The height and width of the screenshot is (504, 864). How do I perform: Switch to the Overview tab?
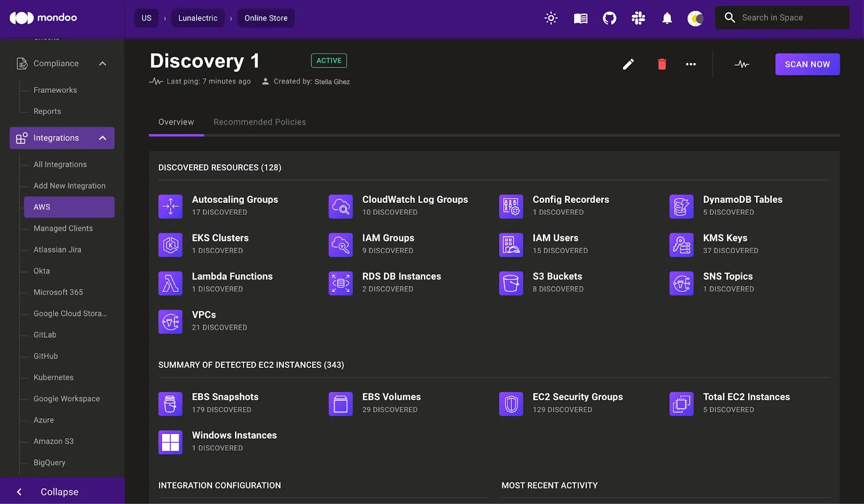(x=176, y=122)
